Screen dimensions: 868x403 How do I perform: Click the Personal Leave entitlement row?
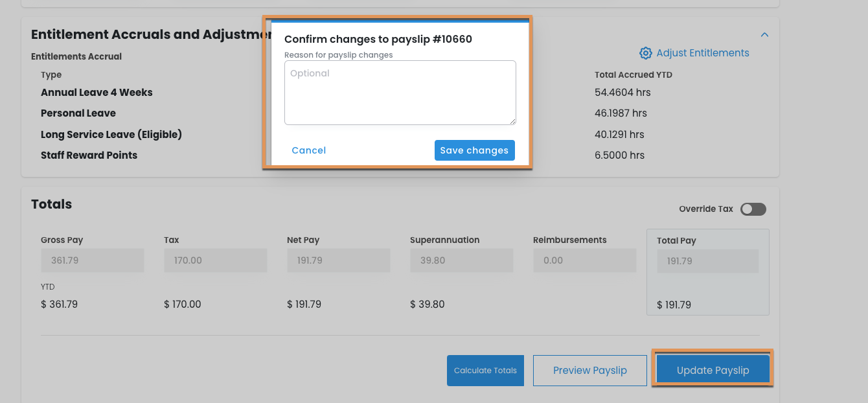click(78, 113)
